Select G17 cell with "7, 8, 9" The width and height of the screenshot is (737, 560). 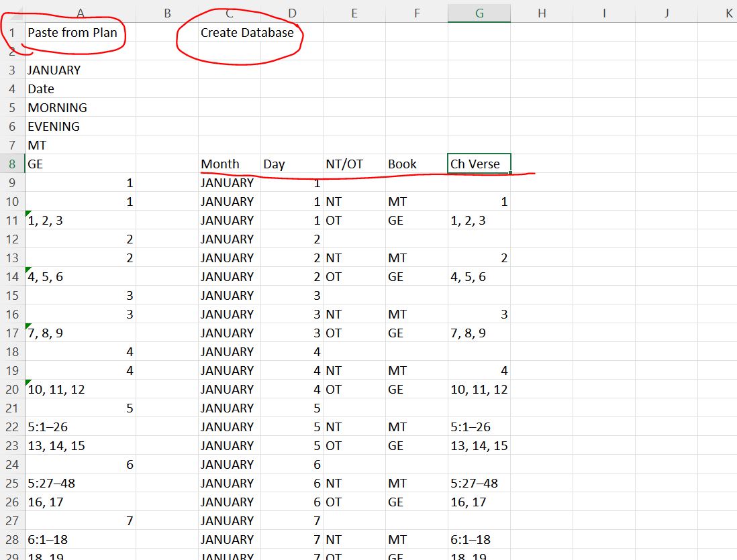click(x=479, y=333)
